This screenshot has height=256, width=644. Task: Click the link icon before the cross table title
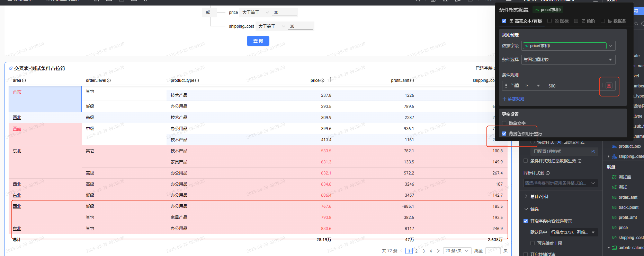click(x=11, y=68)
